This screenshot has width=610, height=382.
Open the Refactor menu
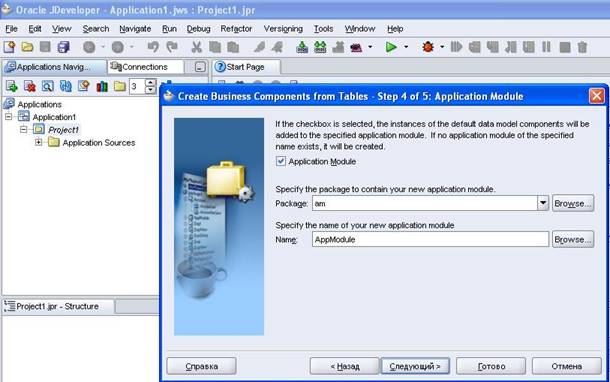click(236, 29)
